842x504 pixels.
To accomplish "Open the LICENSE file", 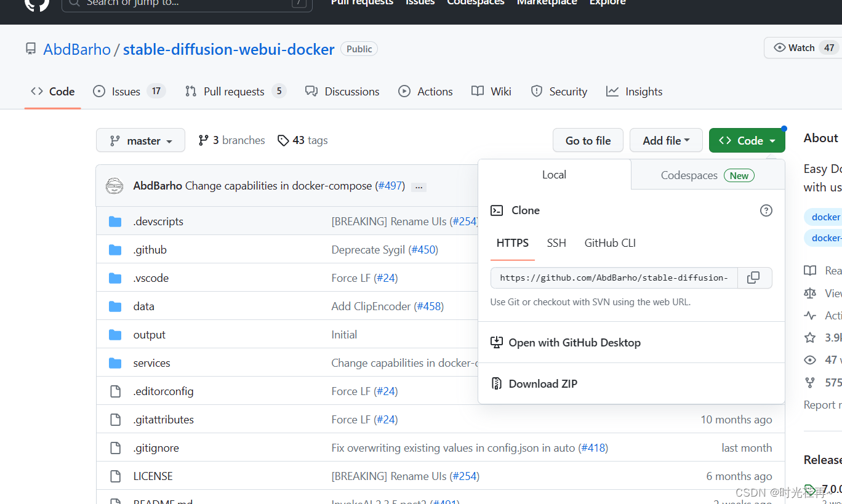I will tap(153, 476).
